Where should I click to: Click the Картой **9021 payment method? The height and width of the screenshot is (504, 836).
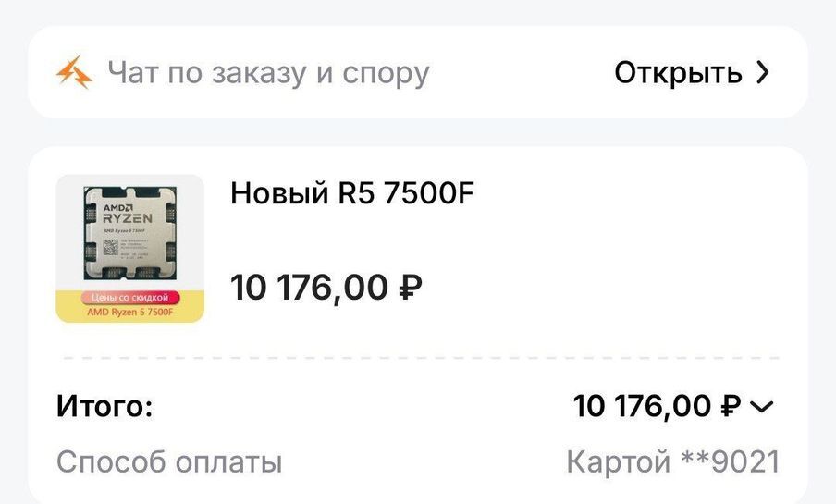click(673, 461)
